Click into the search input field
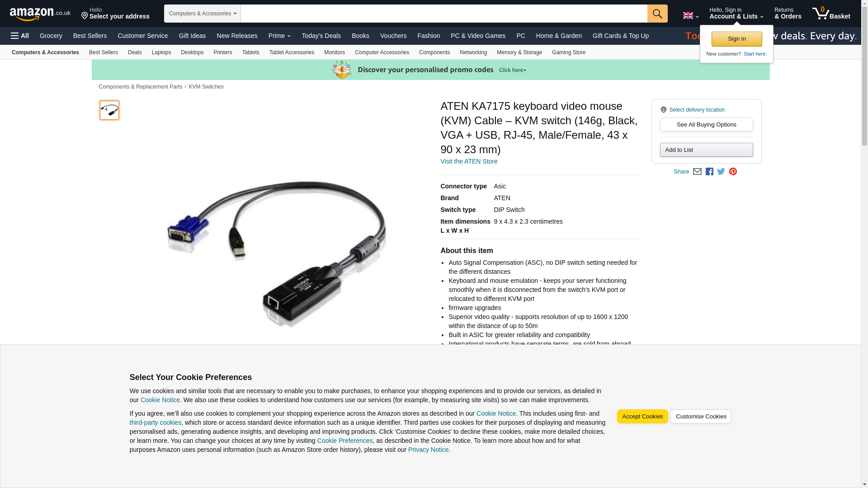Viewport: 868px width, 488px height. pyautogui.click(x=444, y=14)
